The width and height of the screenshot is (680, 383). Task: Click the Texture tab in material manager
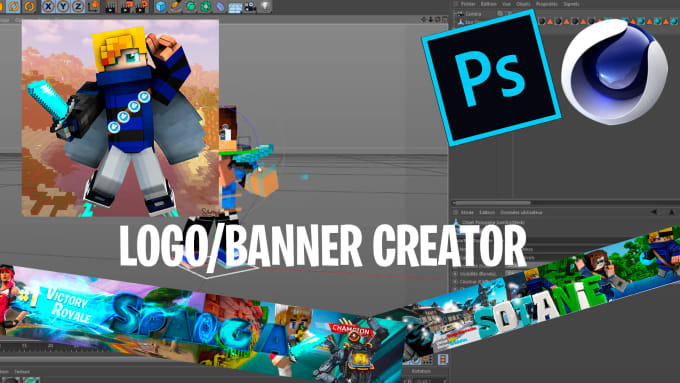point(22,372)
